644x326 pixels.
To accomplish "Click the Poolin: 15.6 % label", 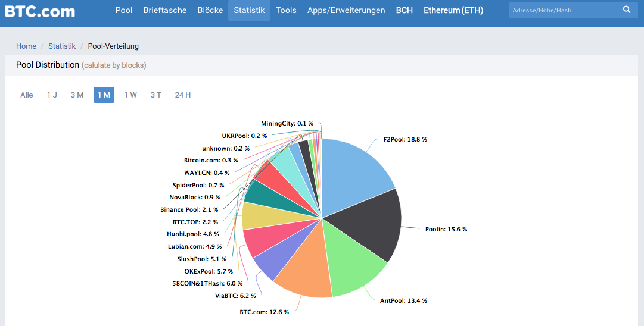I will click(446, 229).
